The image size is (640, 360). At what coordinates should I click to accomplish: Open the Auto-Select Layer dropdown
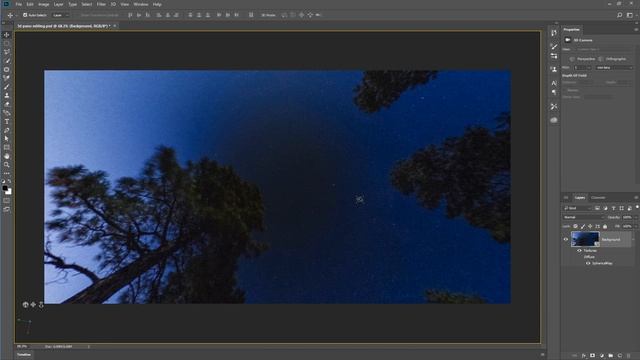click(x=60, y=15)
